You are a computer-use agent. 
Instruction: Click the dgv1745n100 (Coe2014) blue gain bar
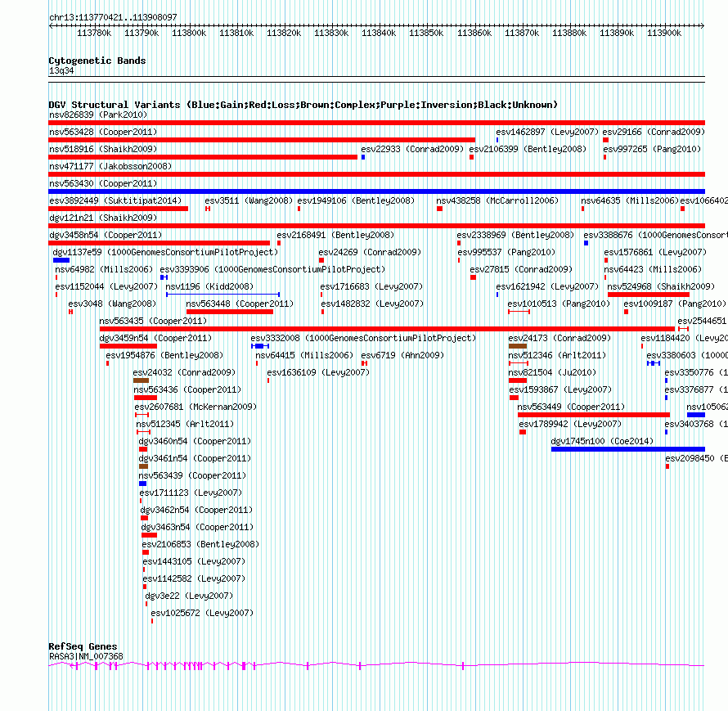[x=627, y=449]
